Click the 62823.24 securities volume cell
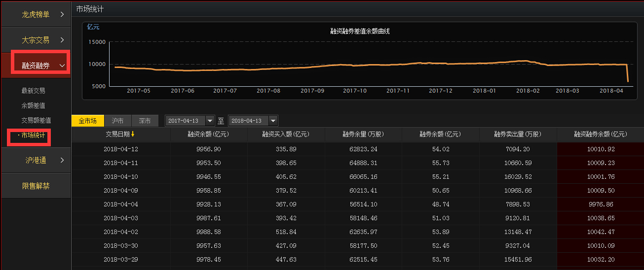The image size is (644, 270). click(x=363, y=149)
